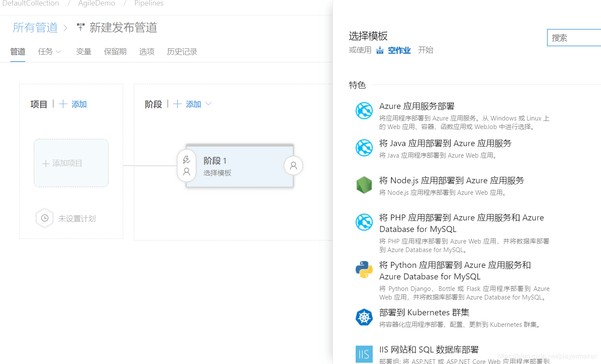
Task: Click the Java 应用程序部署到 Azure Web 应用 description
Action: pyautogui.click(x=439, y=156)
